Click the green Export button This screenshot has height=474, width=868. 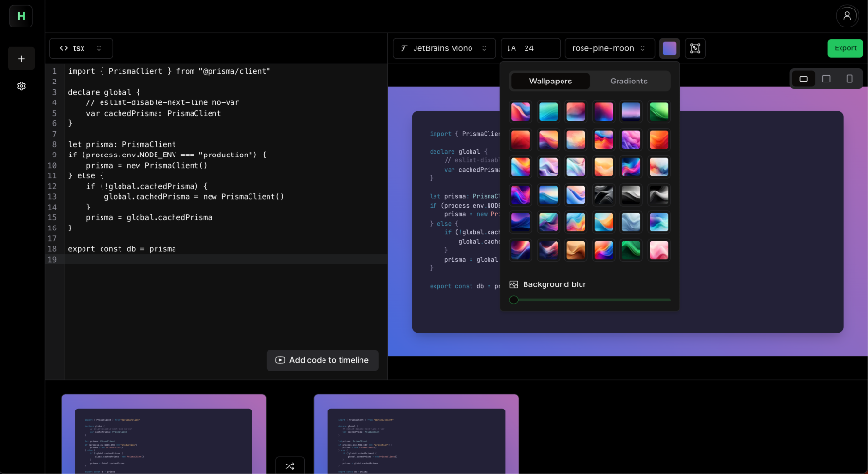pyautogui.click(x=844, y=48)
